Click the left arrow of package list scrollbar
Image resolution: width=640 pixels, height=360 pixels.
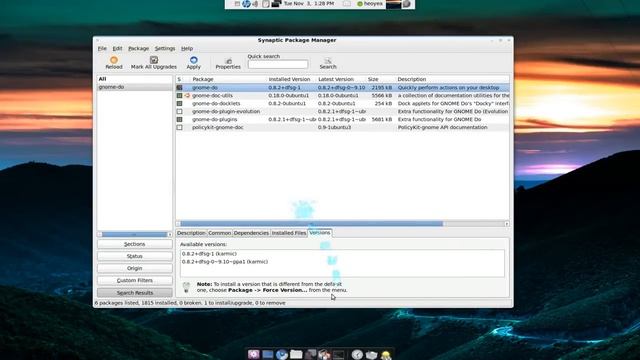point(178,224)
